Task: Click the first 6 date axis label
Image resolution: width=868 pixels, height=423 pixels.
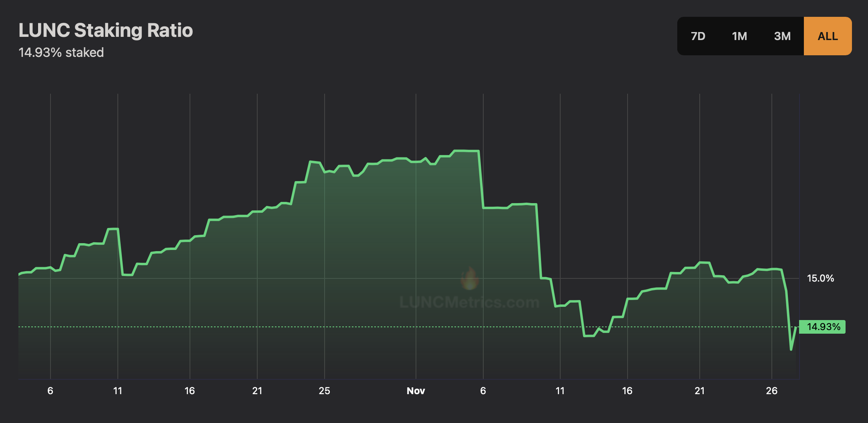Action: (x=50, y=391)
